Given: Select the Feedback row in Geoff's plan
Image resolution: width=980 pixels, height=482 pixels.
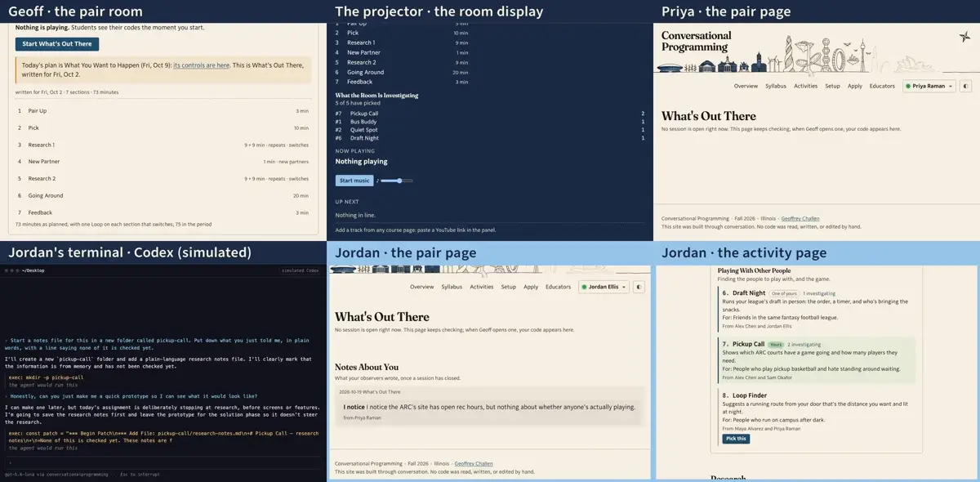Looking at the screenshot, I should point(163,212).
